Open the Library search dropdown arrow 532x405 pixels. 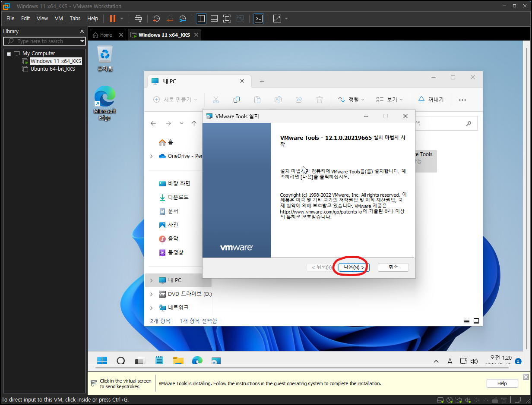coord(82,41)
